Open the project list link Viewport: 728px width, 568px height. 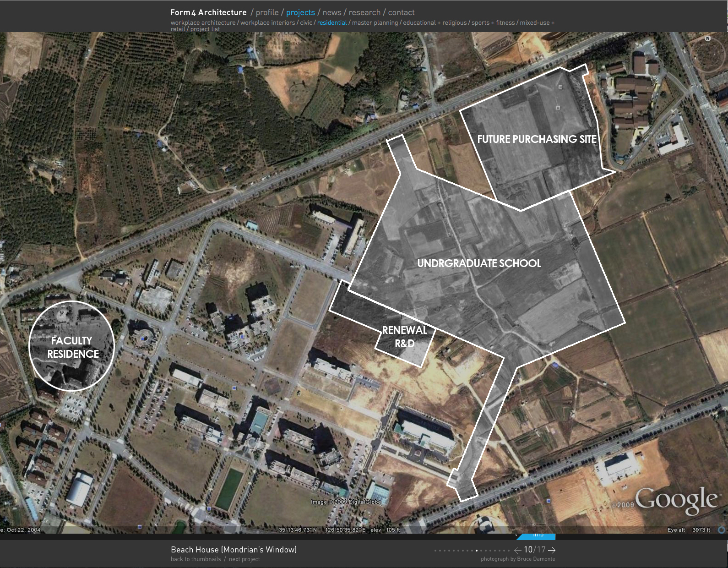pyautogui.click(x=205, y=29)
